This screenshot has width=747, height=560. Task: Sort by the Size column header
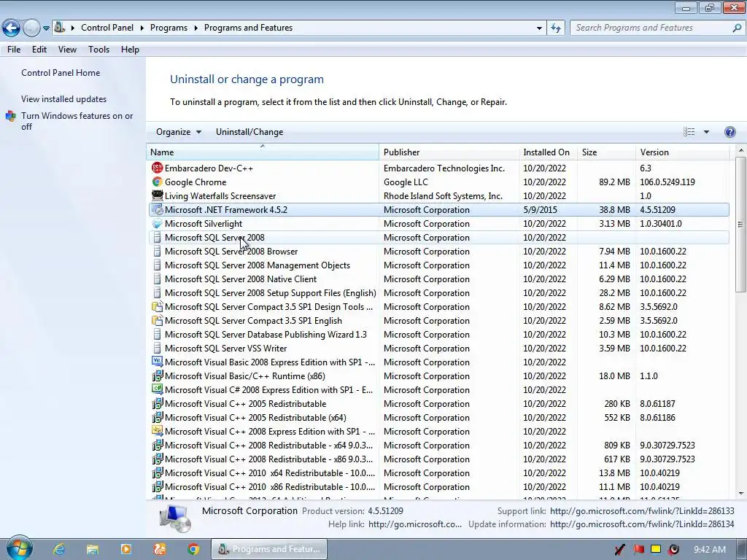(x=606, y=152)
